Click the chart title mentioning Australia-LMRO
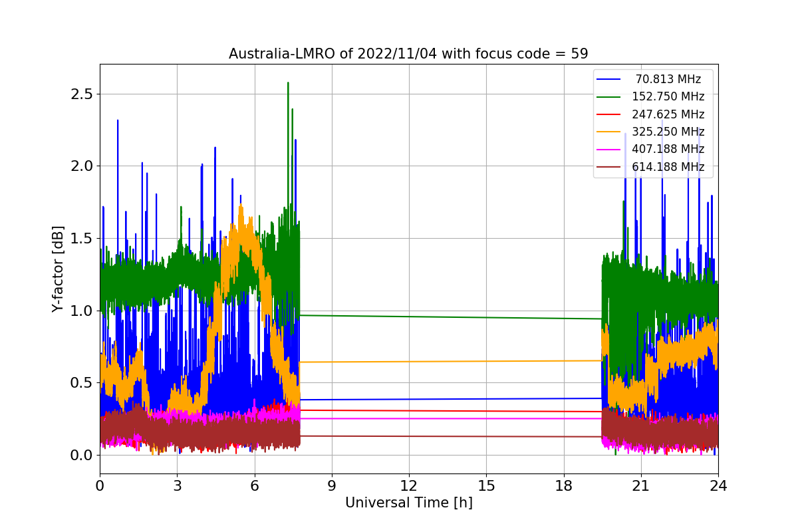The height and width of the screenshot is (532, 798). pyautogui.click(x=408, y=54)
